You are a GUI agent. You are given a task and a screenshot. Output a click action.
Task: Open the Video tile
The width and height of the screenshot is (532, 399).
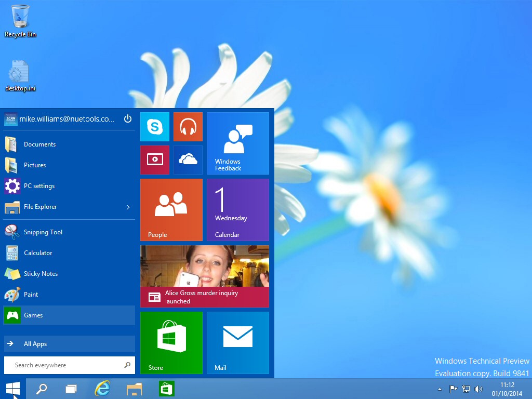click(x=155, y=160)
